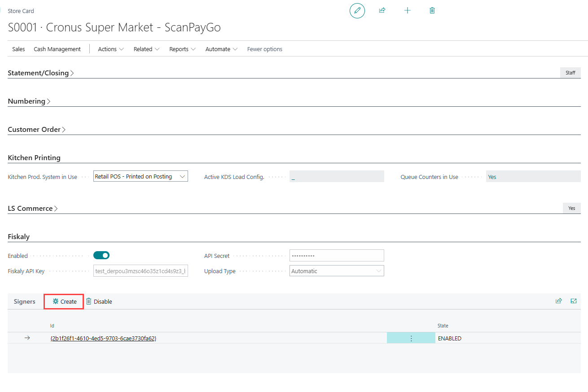
Task: Click the Create signer button
Action: click(64, 301)
